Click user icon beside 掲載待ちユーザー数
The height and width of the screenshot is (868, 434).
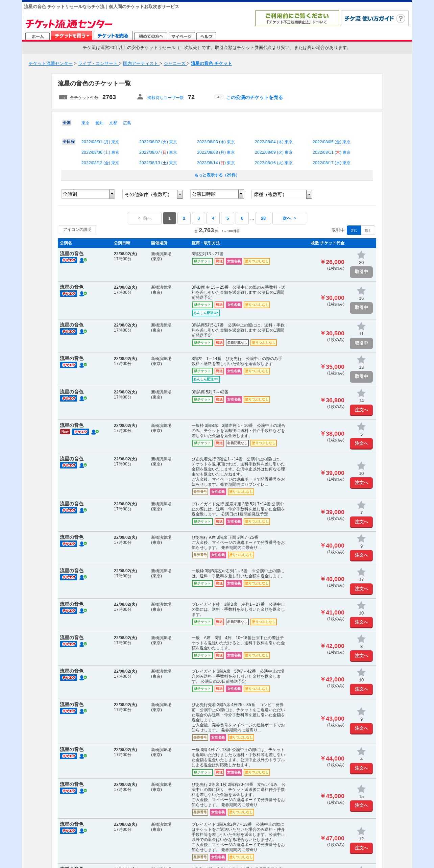pyautogui.click(x=140, y=97)
